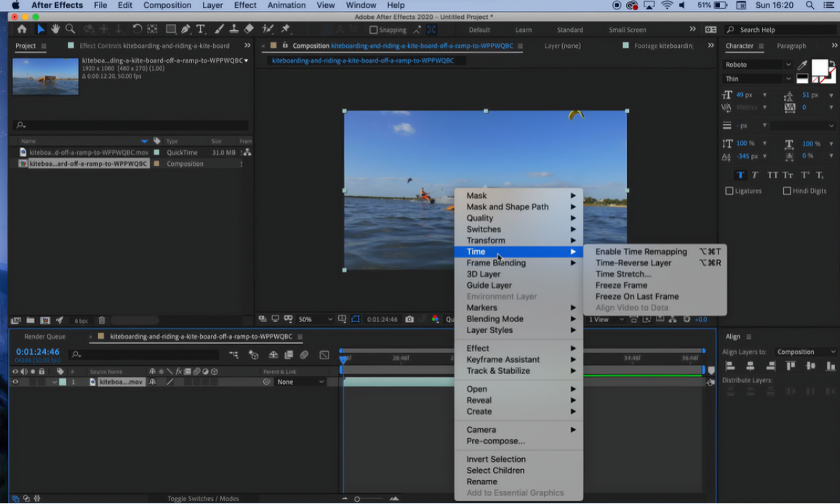Open the 1 View layout dropdown

pos(606,319)
